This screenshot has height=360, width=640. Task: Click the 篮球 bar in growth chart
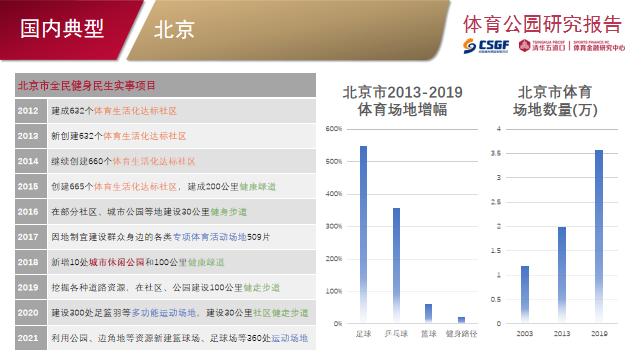pyautogui.click(x=429, y=313)
